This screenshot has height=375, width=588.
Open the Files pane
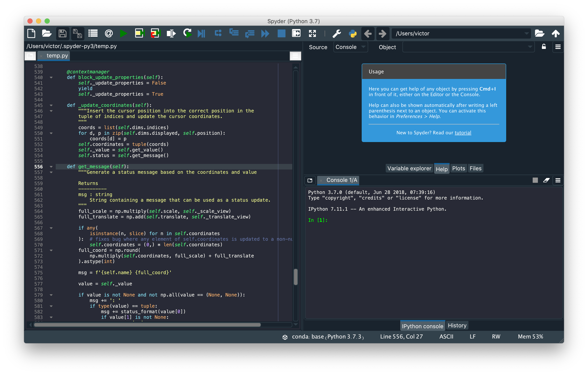(x=475, y=168)
